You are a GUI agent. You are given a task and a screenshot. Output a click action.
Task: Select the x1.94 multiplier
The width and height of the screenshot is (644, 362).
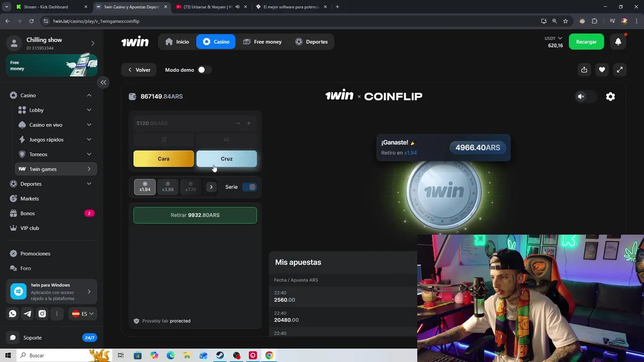pyautogui.click(x=145, y=187)
